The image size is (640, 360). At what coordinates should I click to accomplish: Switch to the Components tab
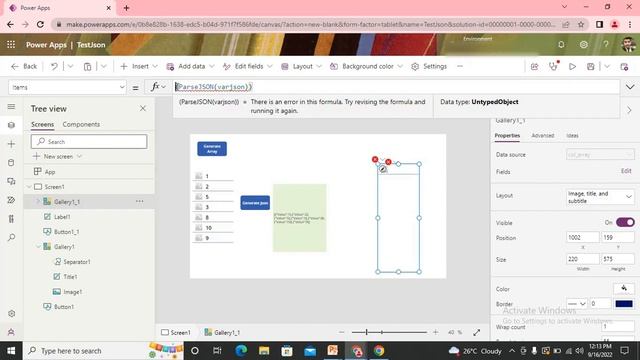coord(81,124)
